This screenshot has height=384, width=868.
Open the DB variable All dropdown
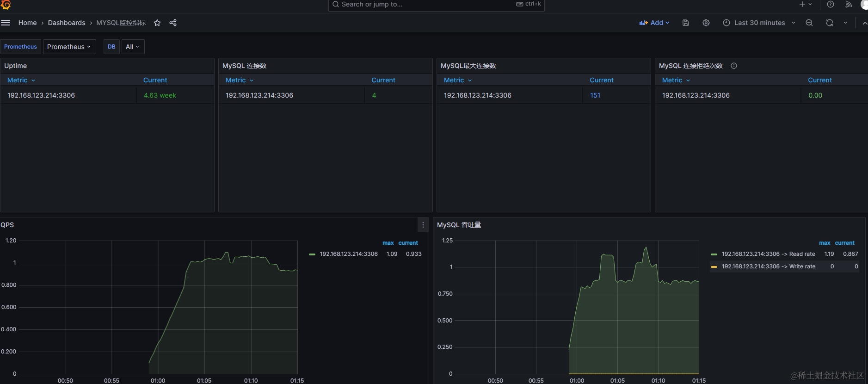pyautogui.click(x=133, y=47)
